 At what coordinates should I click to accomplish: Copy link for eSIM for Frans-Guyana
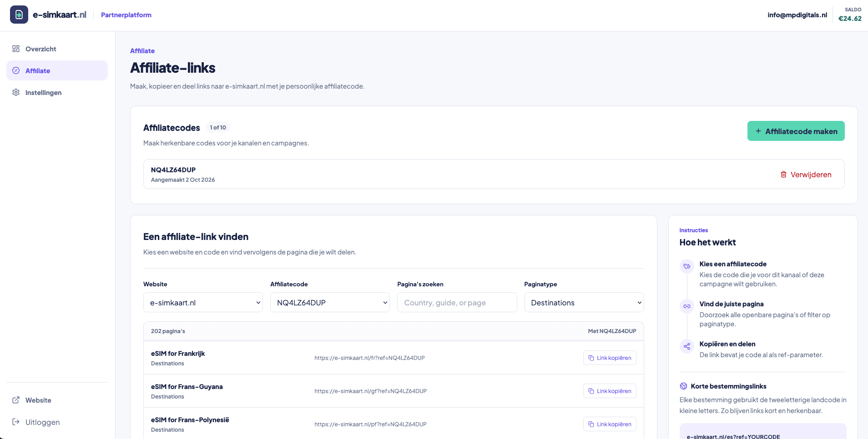tap(610, 391)
